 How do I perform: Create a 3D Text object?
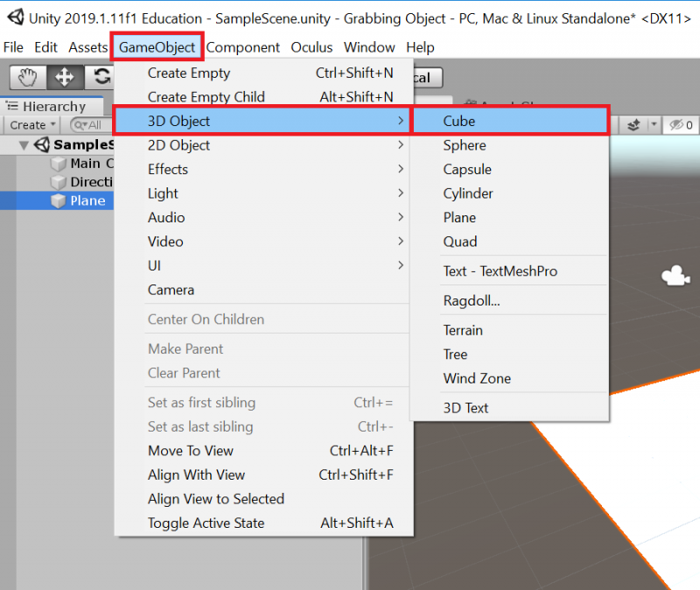pos(511,408)
